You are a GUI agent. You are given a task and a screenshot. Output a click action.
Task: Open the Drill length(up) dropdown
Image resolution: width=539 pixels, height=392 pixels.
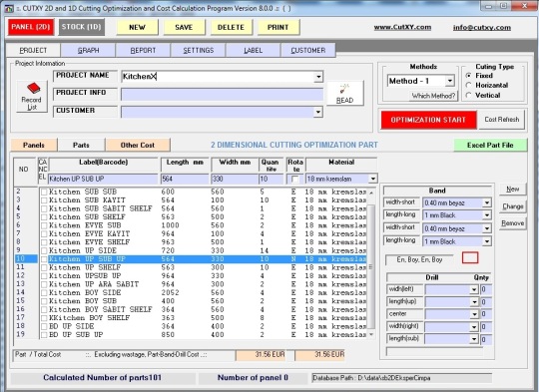tap(474, 302)
